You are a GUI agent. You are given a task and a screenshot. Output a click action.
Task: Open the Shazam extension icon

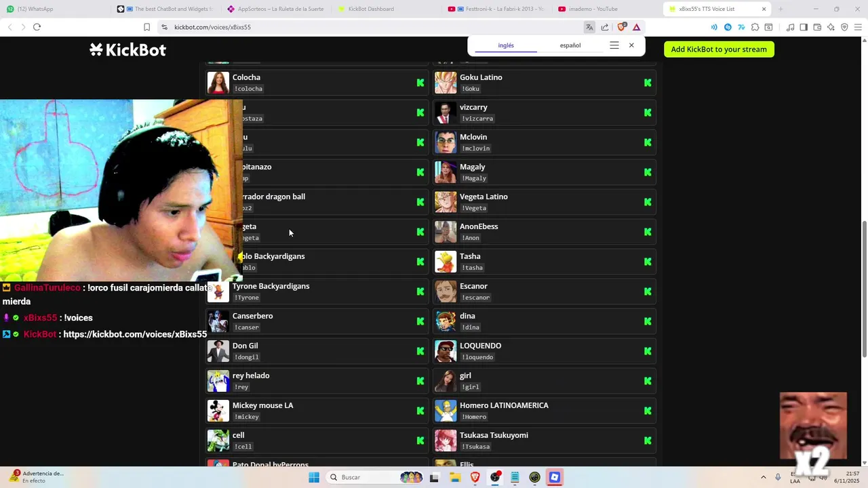pyautogui.click(x=728, y=27)
